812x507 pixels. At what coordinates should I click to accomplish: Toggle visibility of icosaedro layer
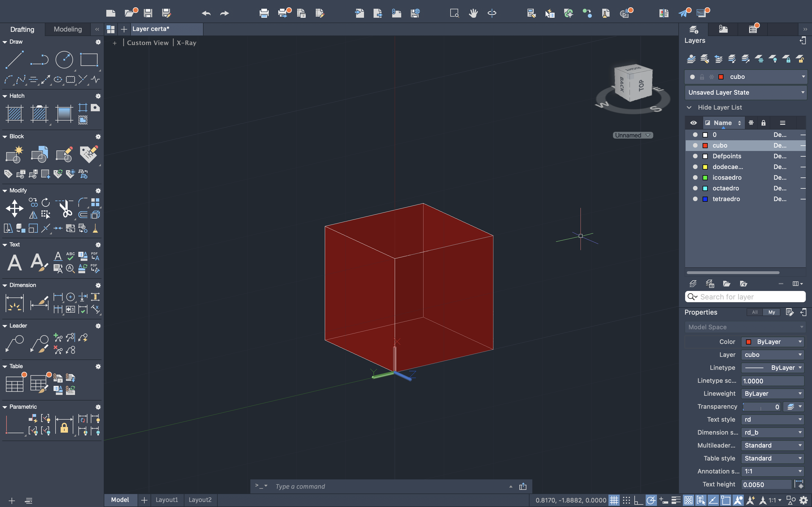pos(695,177)
